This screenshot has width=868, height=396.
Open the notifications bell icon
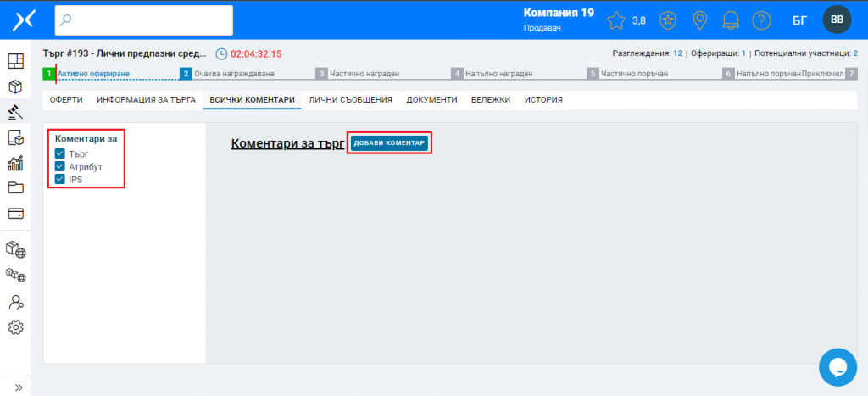(x=731, y=20)
